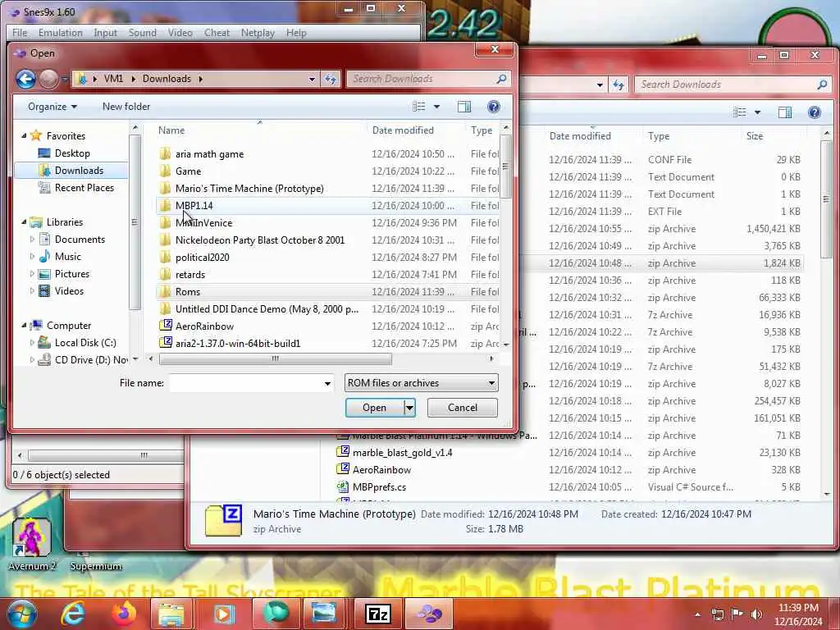
Task: Toggle the preview pane in Open dialog
Action: tap(464, 107)
